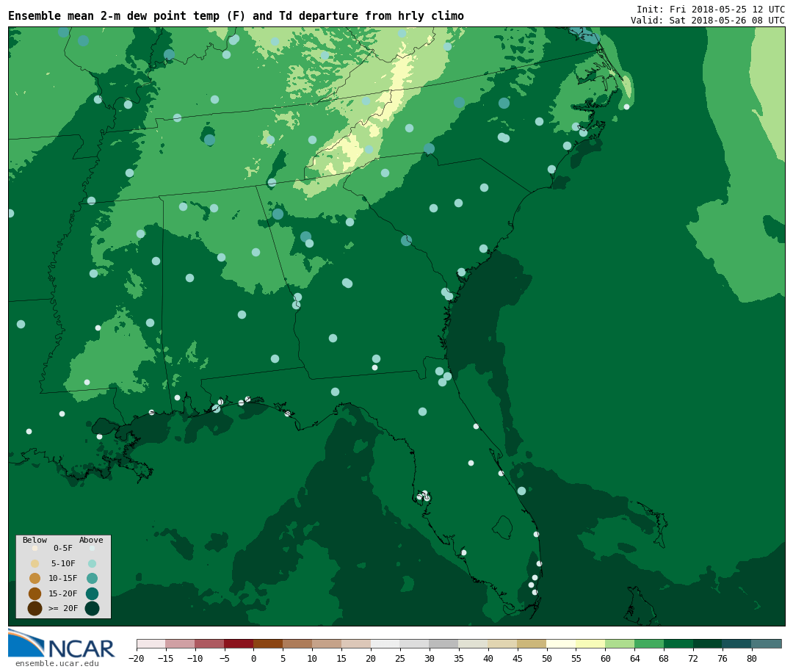793x672 pixels.
Task: Select the 20 to 25 color bar swatch
Action: 385,643
